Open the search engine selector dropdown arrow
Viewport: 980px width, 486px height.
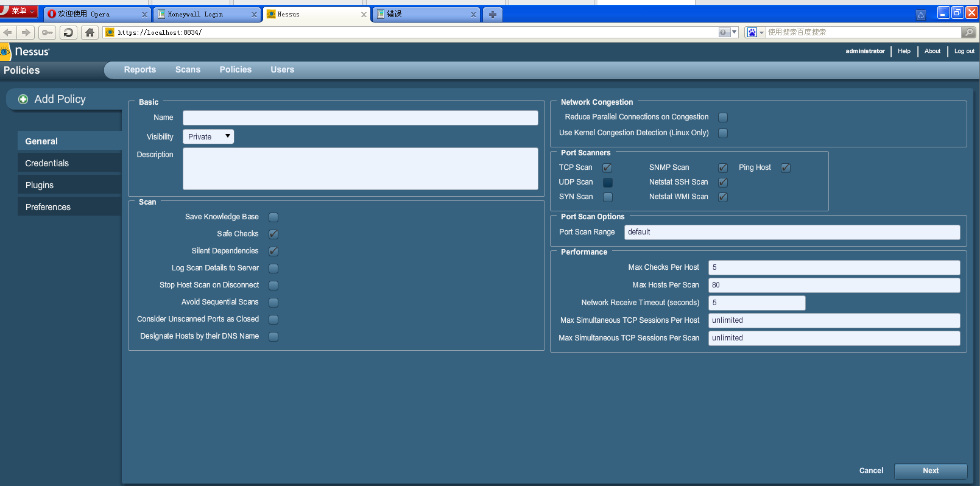[x=761, y=32]
